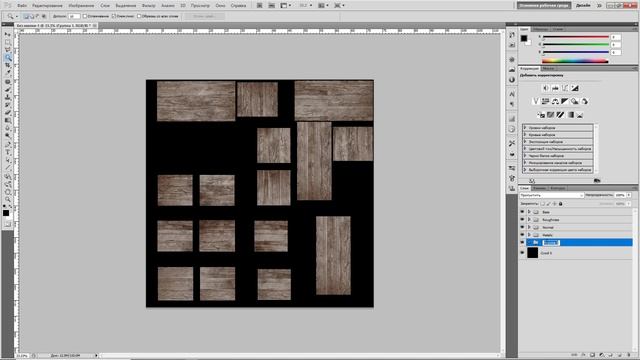
Task: Add an Exposure adjustment
Action: tap(575, 88)
